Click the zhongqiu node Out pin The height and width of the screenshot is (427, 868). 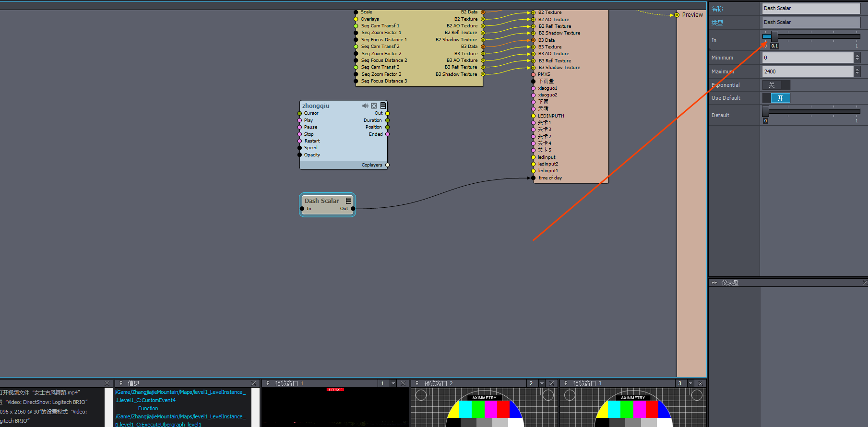point(387,113)
